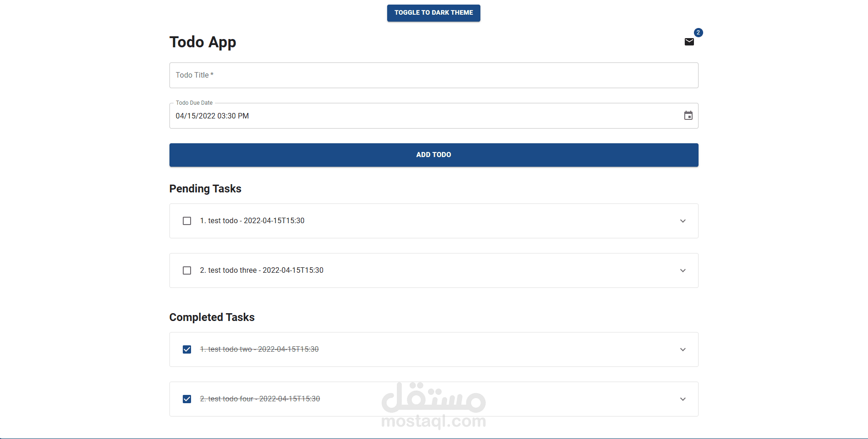The height and width of the screenshot is (439, 868).
Task: Expand the 'test todo' task details
Action: pyautogui.click(x=683, y=221)
